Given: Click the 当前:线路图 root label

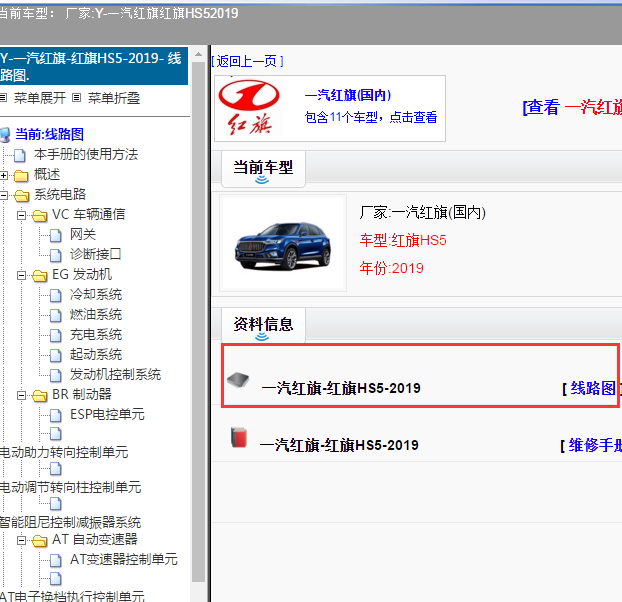Looking at the screenshot, I should (50, 134).
